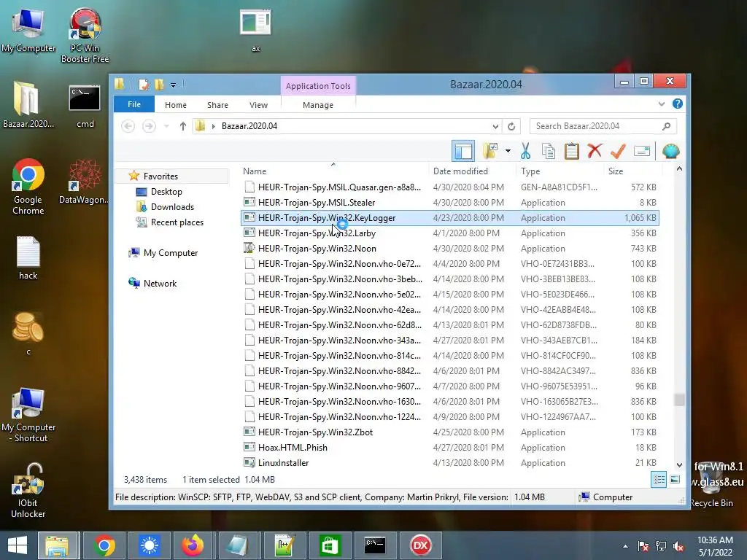Screen dimensions: 747x560
Task: Sort files by Name column header
Action: tap(255, 171)
